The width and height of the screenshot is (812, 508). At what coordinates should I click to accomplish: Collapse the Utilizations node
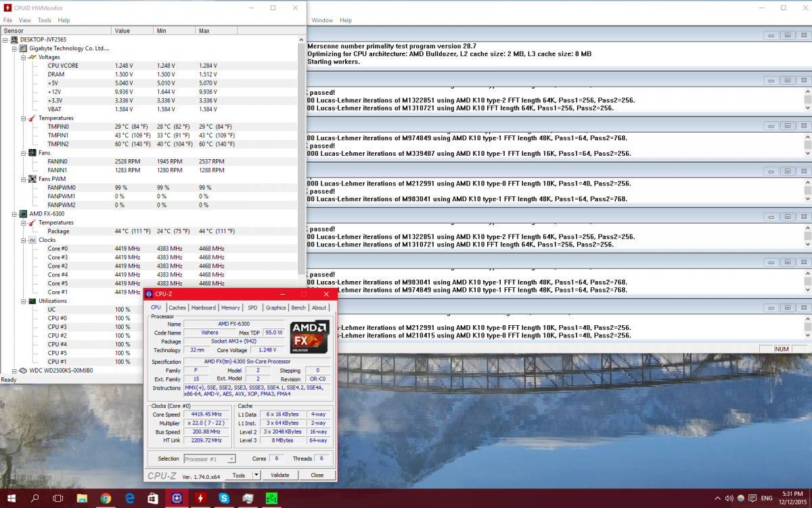[23, 301]
